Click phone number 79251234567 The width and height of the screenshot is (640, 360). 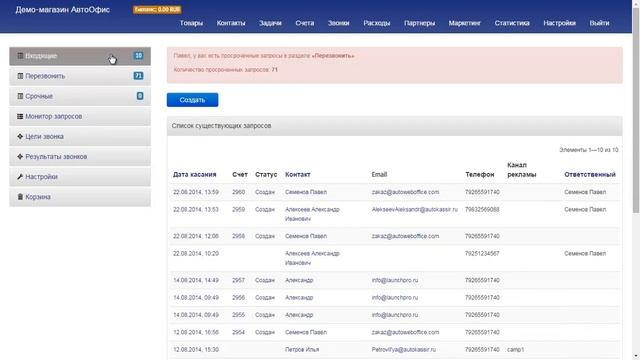click(x=482, y=253)
